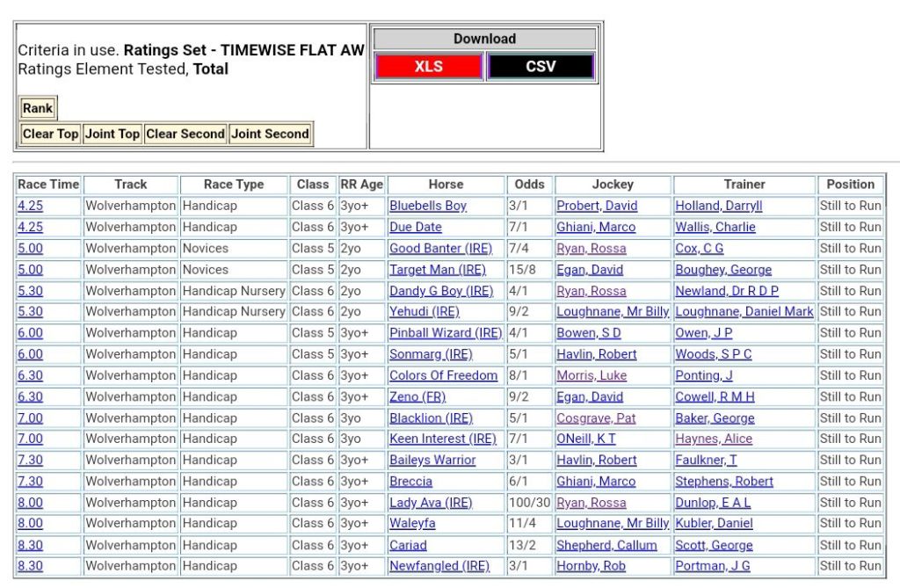Open trainer Holland, Darryll page
This screenshot has height=588, width=900.
pos(718,206)
